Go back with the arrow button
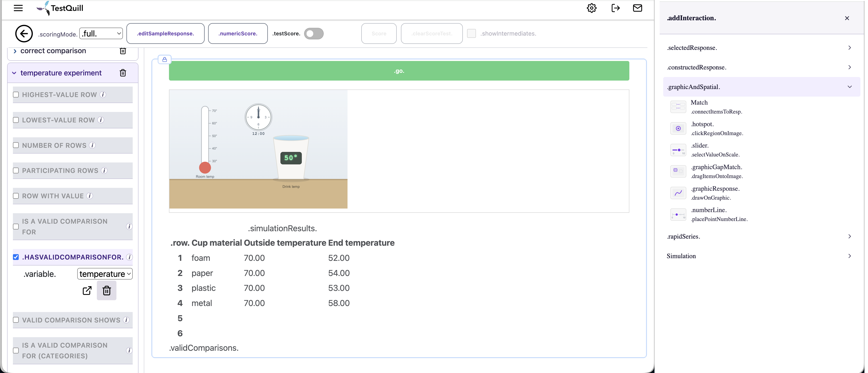Screen dimensions: 868x373 [24, 34]
